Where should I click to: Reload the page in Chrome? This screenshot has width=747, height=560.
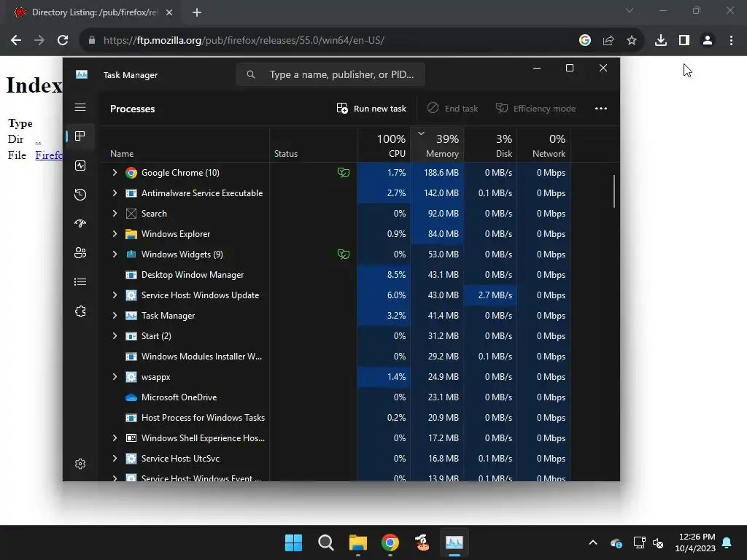click(x=63, y=41)
